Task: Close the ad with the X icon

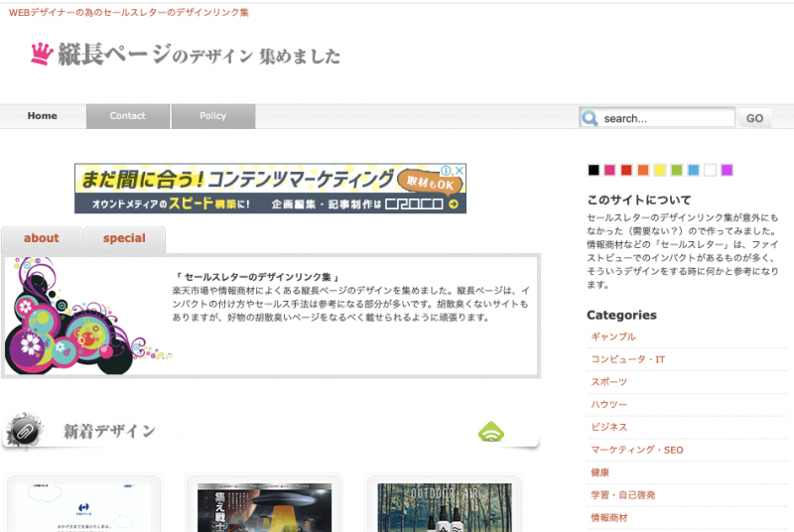Action: point(460,171)
